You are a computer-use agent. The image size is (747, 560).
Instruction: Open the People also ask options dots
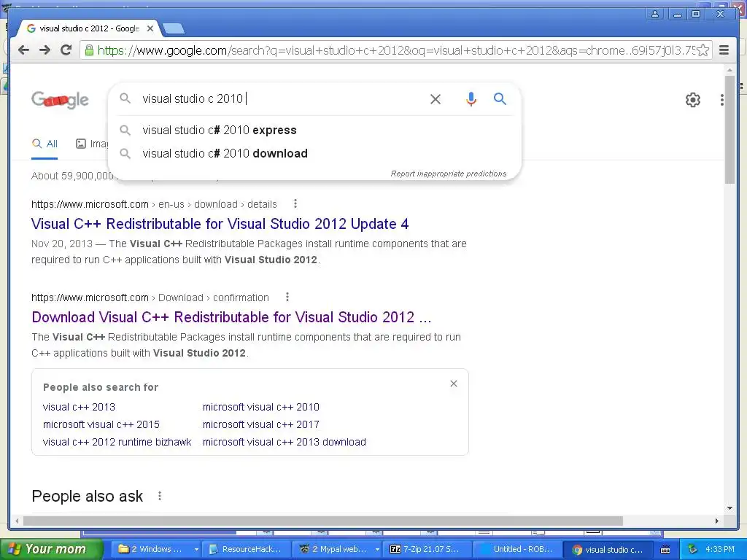tap(160, 496)
